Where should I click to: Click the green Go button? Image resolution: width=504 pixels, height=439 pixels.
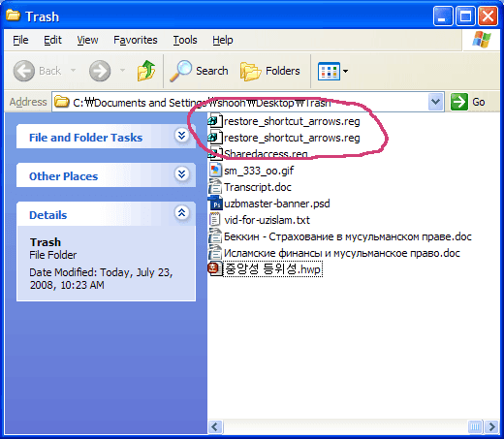coord(467,102)
